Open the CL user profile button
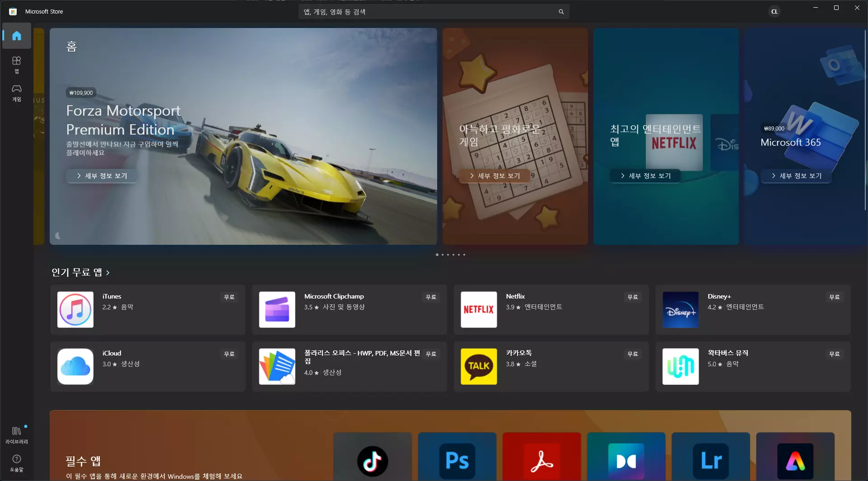This screenshot has height=481, width=868. coord(775,12)
